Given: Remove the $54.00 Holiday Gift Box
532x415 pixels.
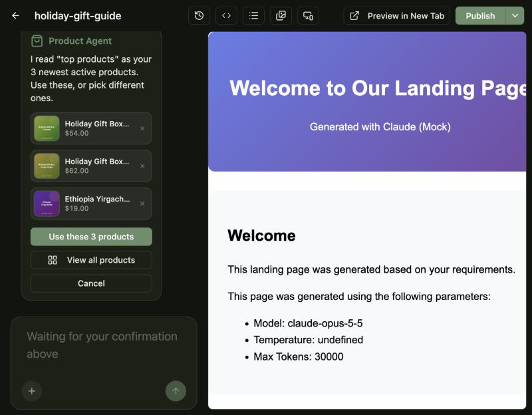Looking at the screenshot, I should click(142, 128).
